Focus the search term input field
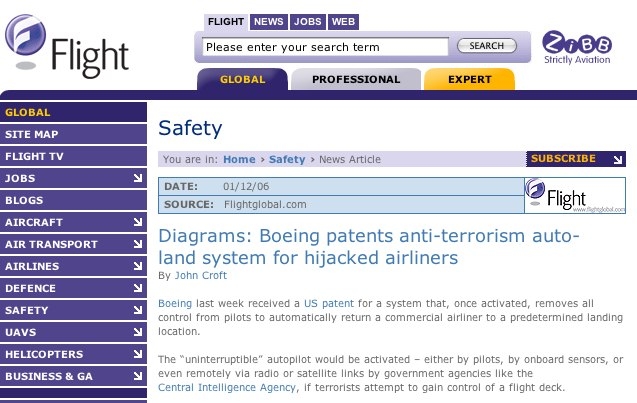Screen dimensions: 637x403 tap(325, 47)
